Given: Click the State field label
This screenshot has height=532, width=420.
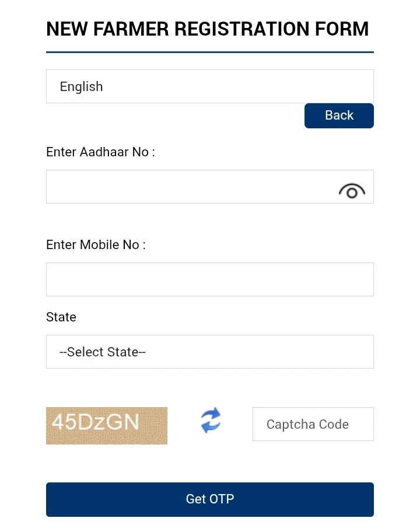Looking at the screenshot, I should [61, 317].
